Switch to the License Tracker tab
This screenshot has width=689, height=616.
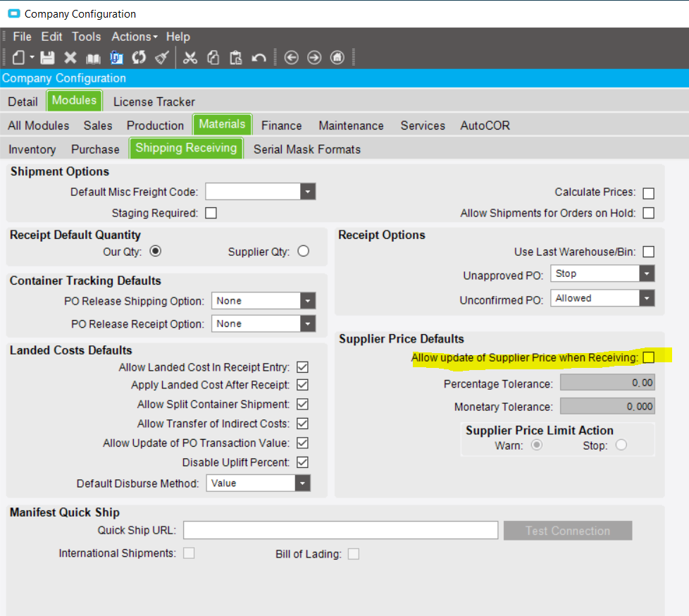point(154,101)
